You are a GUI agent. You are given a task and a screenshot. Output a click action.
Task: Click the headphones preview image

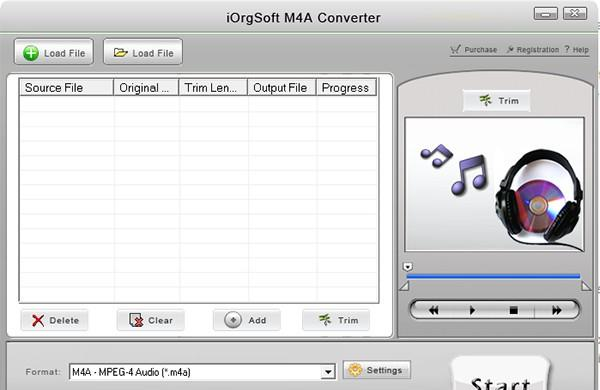click(x=494, y=184)
